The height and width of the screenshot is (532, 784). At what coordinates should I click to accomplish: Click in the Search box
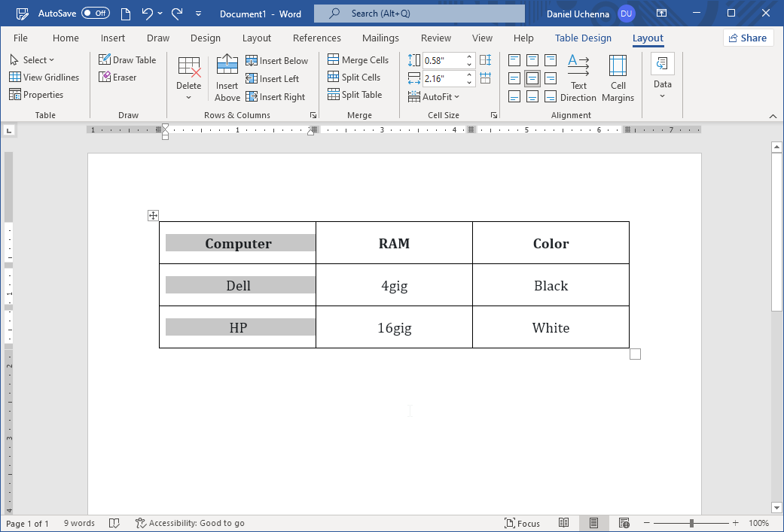tap(419, 14)
